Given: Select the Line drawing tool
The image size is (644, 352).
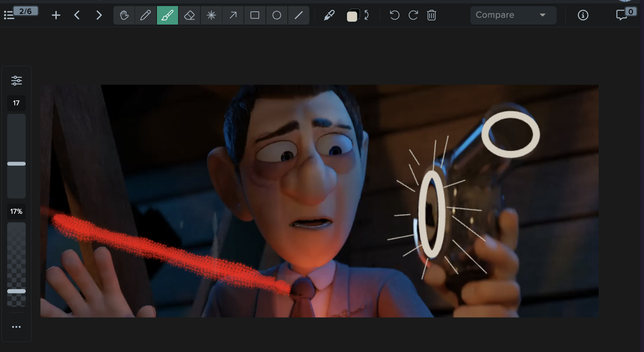Looking at the screenshot, I should click(x=299, y=15).
